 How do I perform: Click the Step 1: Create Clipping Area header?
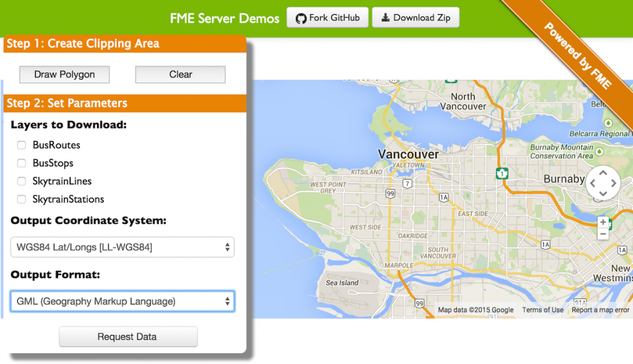(125, 44)
